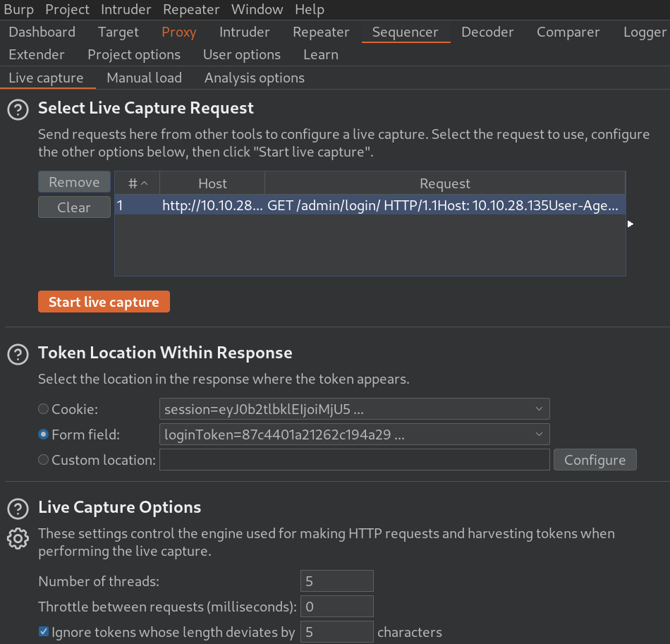670x644 pixels.
Task: Click the Live Capture Options gear icon
Action: click(x=18, y=538)
